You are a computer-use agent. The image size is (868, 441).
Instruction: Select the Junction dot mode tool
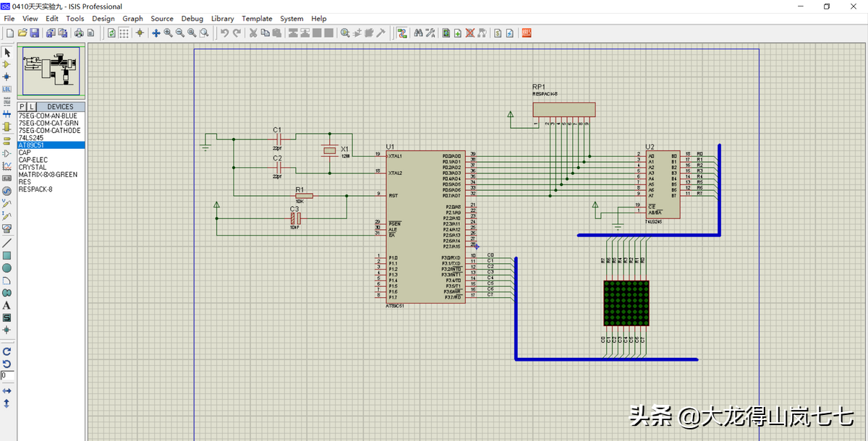click(7, 77)
